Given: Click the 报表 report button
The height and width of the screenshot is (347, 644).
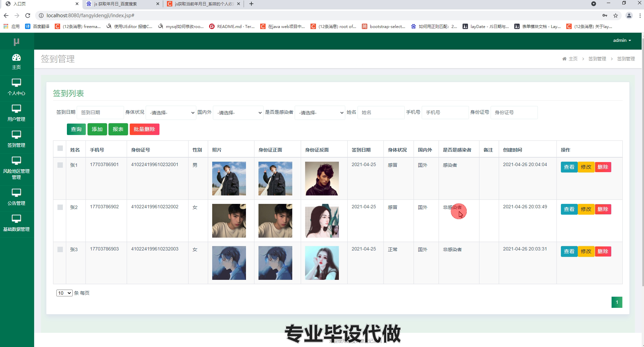Looking at the screenshot, I should tap(118, 129).
